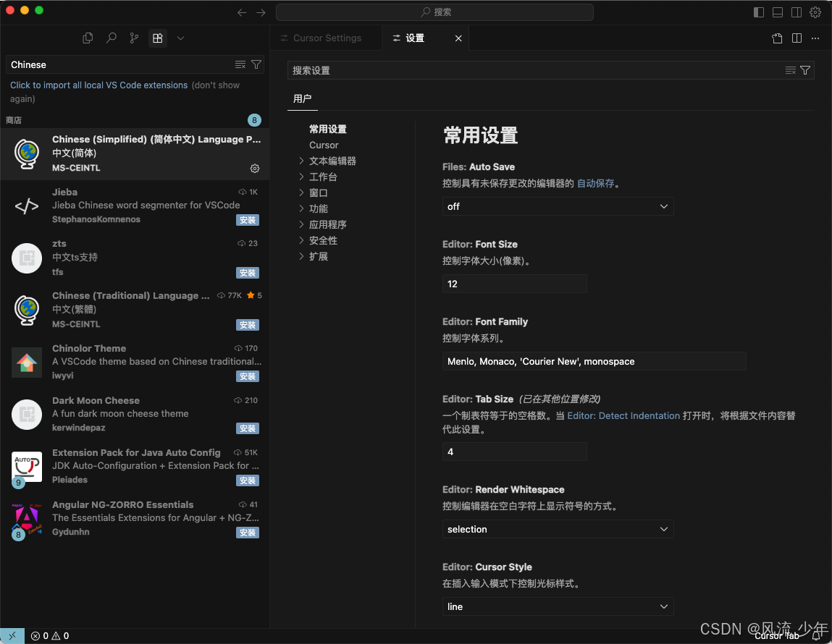Click Extension Pack for Java Auto Config logo
The image size is (832, 644).
coord(27,467)
